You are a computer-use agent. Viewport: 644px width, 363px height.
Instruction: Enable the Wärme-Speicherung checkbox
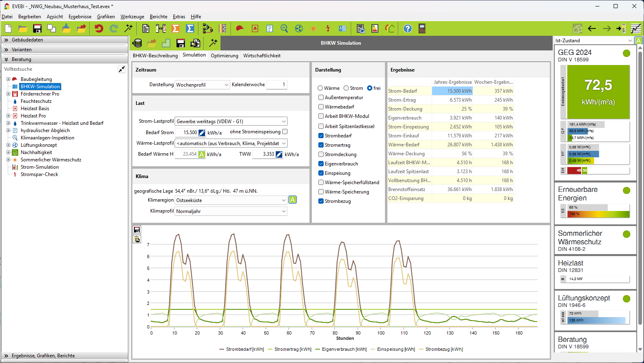[x=321, y=192]
